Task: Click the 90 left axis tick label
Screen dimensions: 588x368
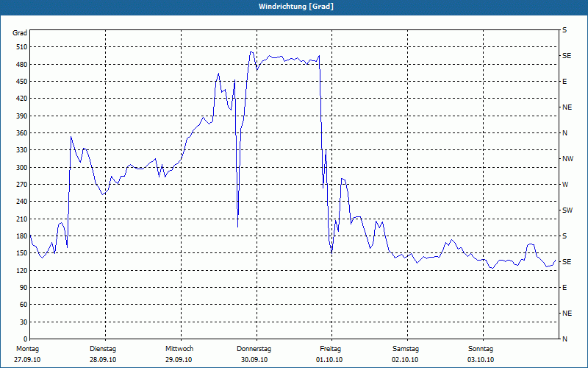Action: coord(24,288)
